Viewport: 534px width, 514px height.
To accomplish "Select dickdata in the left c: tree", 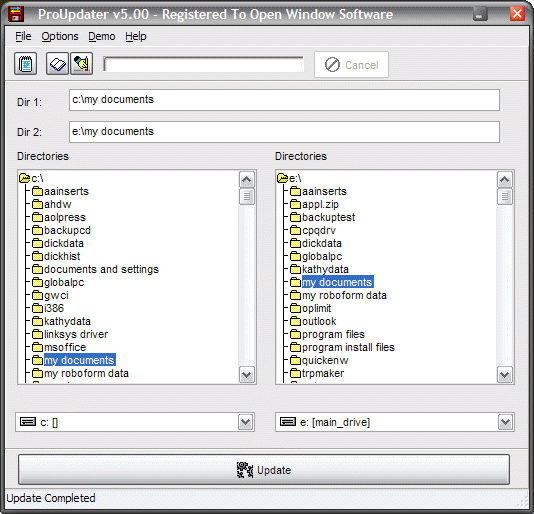I will coord(58,243).
